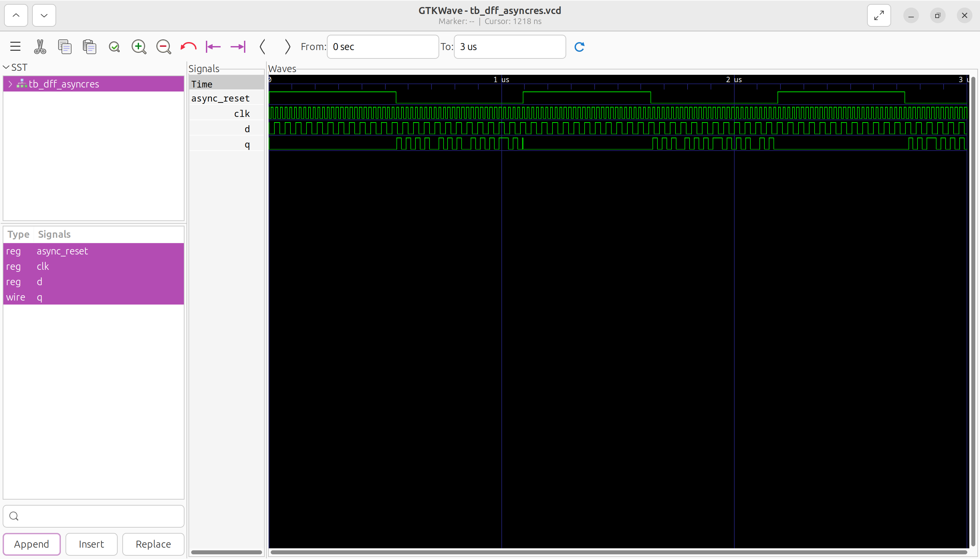
Task: Click the Paste traces icon
Action: (x=90, y=46)
